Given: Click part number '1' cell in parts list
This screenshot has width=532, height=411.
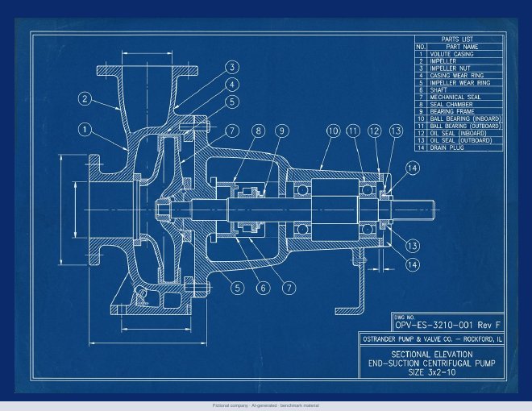Looking at the screenshot, I should pos(421,54).
